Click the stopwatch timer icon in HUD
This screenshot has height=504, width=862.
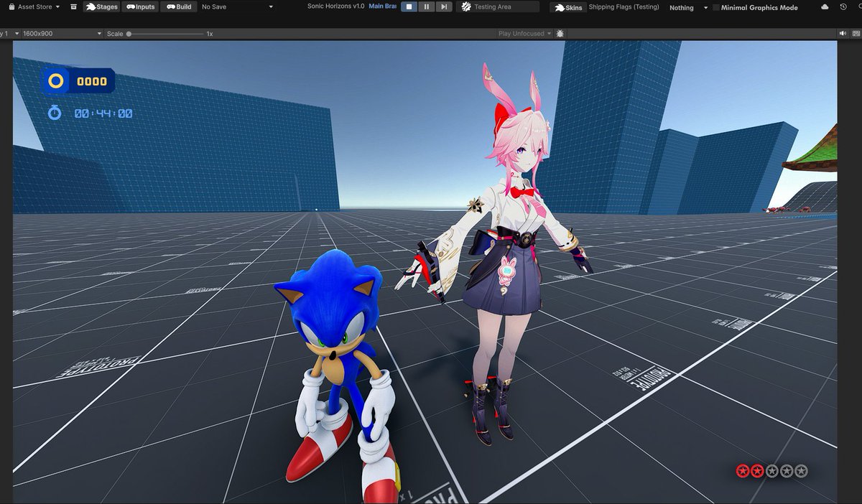tap(55, 113)
